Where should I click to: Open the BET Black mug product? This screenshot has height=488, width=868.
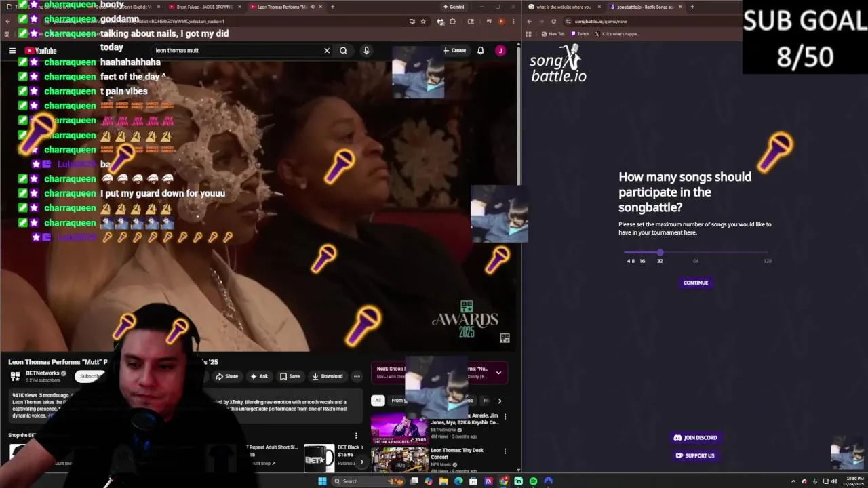pos(319,458)
